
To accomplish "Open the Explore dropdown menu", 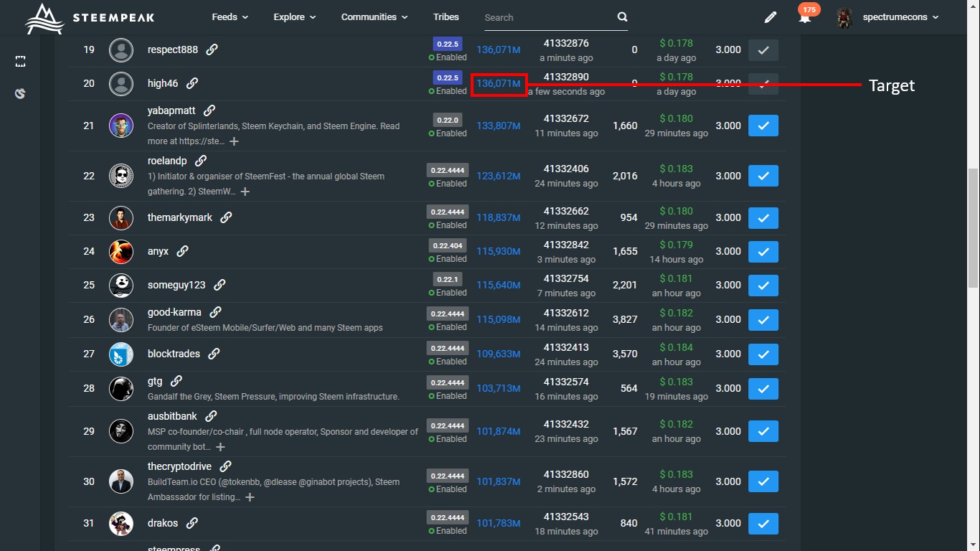I will pos(295,17).
